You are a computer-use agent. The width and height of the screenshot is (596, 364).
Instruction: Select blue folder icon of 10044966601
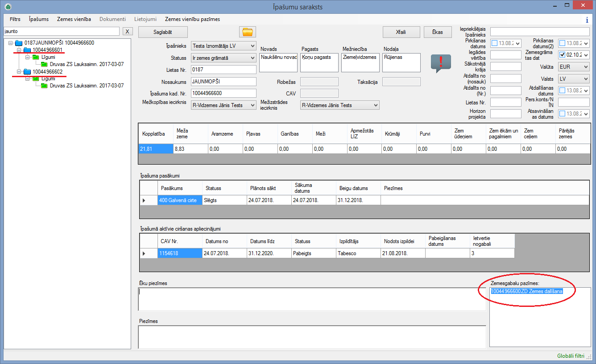(27, 50)
